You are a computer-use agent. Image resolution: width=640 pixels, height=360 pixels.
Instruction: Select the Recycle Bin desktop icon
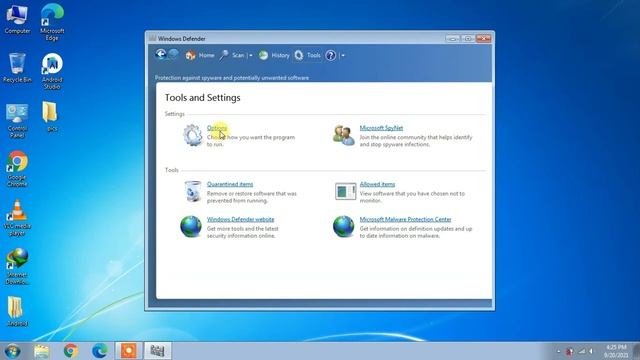pyautogui.click(x=17, y=68)
